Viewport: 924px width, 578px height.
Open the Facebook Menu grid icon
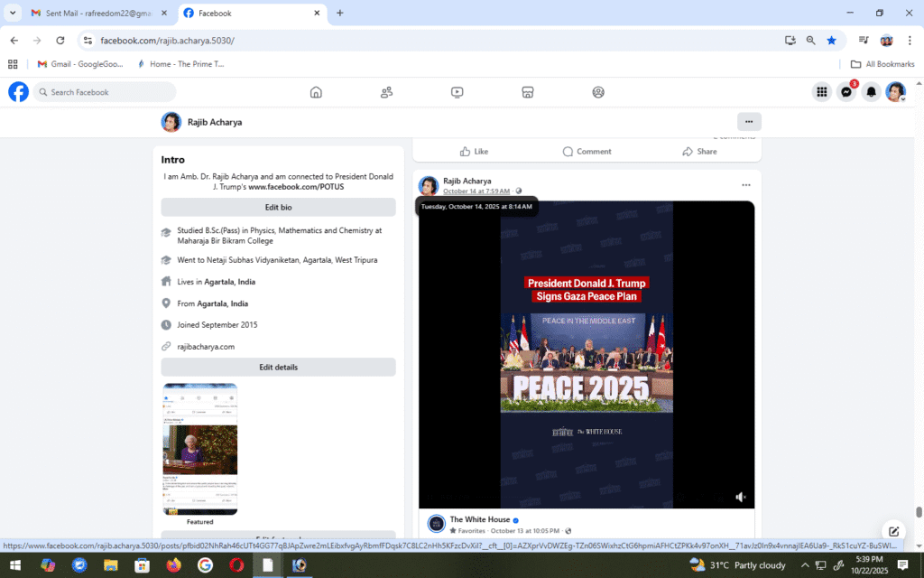[821, 92]
